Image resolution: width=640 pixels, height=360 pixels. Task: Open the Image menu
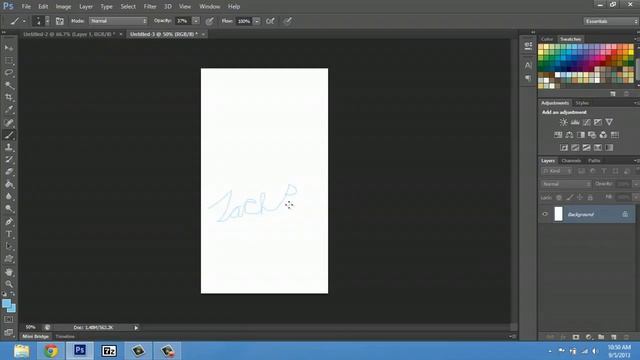63,7
